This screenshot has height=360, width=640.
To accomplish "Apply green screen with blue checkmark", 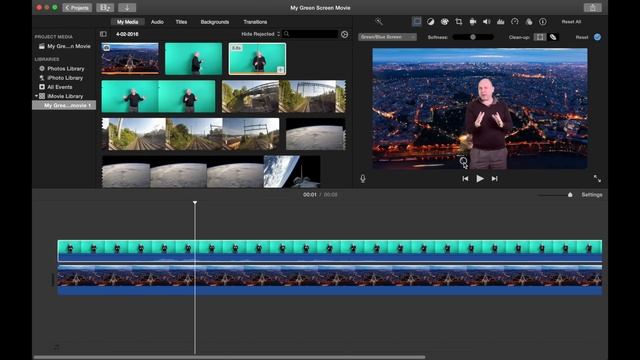I will 597,37.
